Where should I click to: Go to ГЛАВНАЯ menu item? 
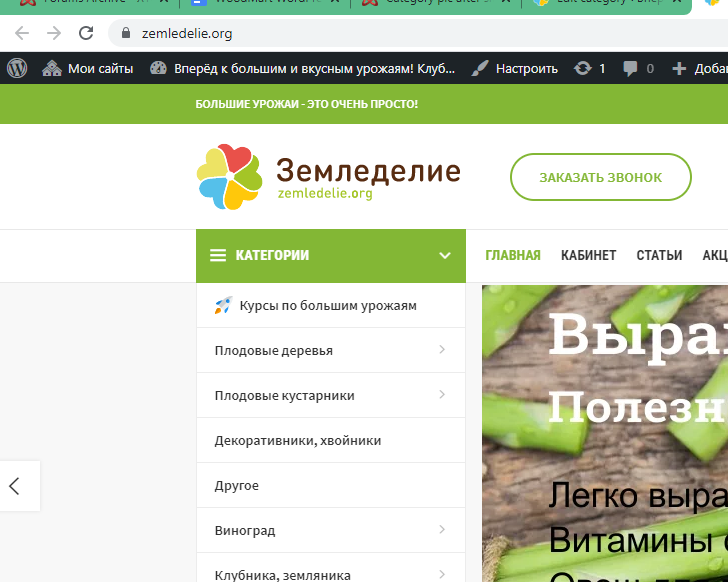tap(513, 255)
